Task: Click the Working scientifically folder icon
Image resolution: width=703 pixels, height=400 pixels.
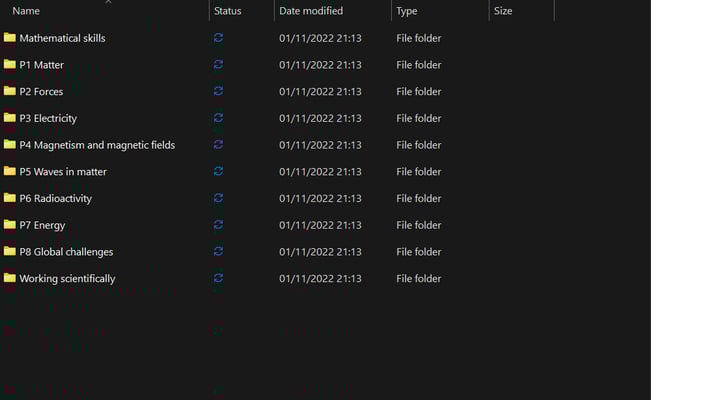Action: pos(10,278)
